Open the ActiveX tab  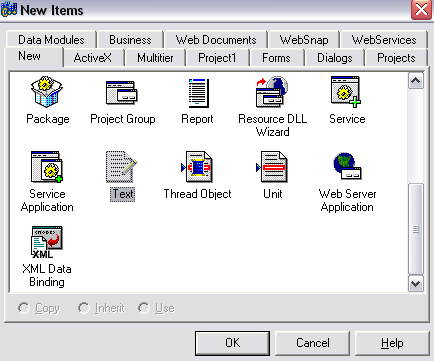[93, 58]
